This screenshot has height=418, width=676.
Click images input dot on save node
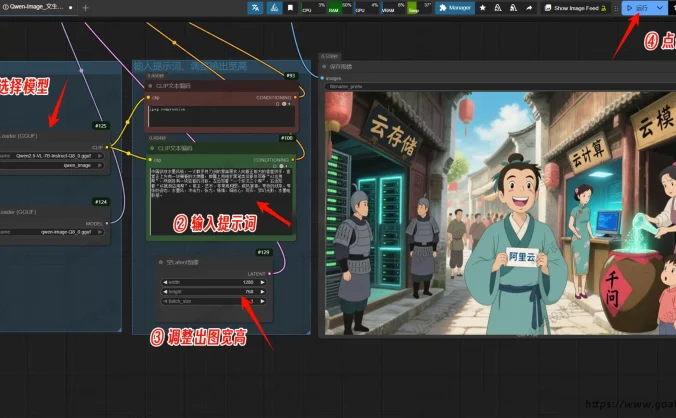tap(322, 78)
